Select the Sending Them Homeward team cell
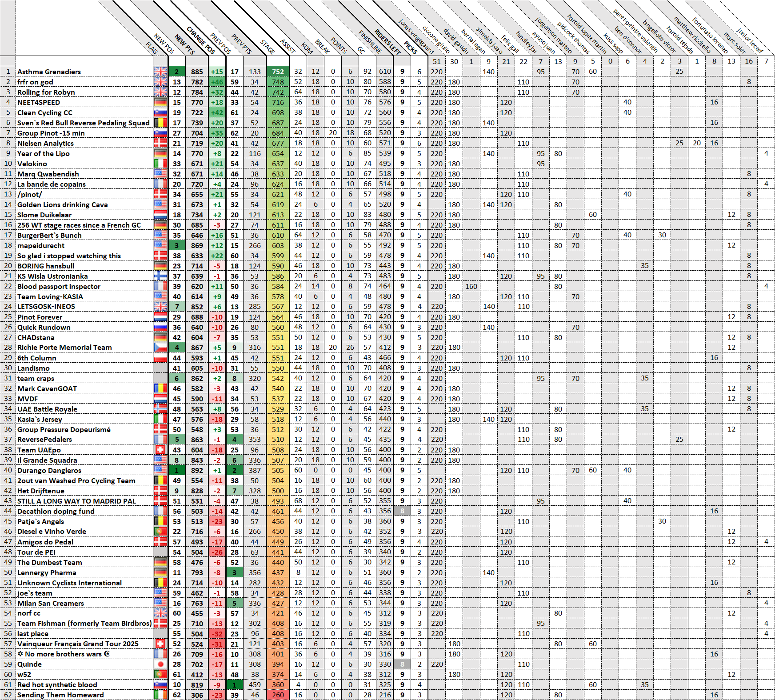775x700 pixels. pos(60,695)
